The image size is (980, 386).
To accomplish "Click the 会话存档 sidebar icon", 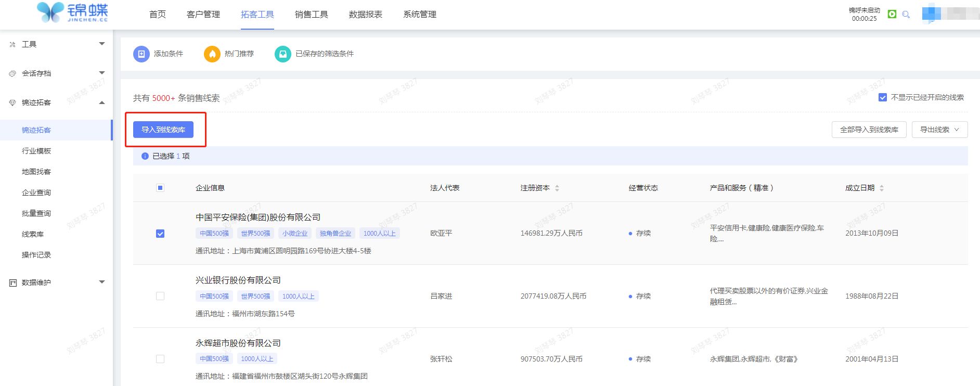I will tap(12, 73).
